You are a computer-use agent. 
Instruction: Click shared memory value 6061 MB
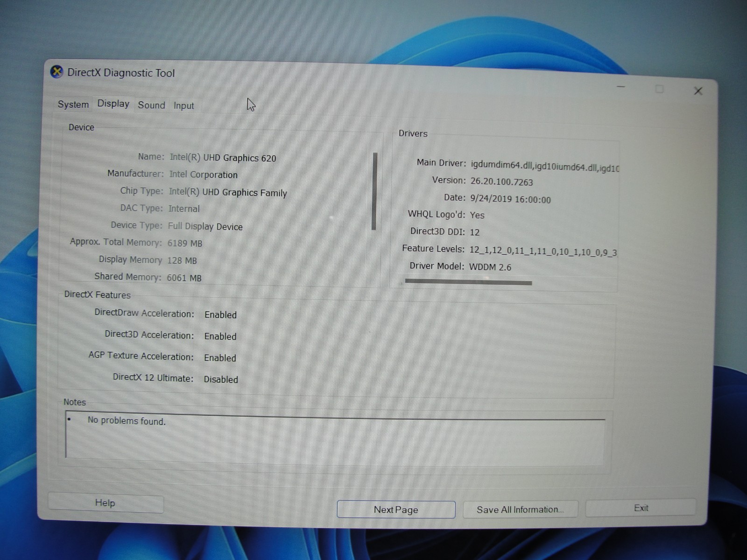[x=184, y=278]
